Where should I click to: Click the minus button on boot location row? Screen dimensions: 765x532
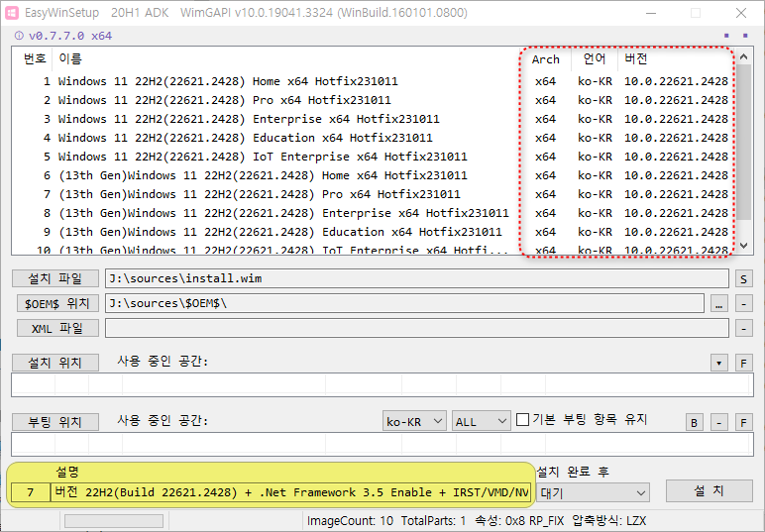click(x=718, y=422)
